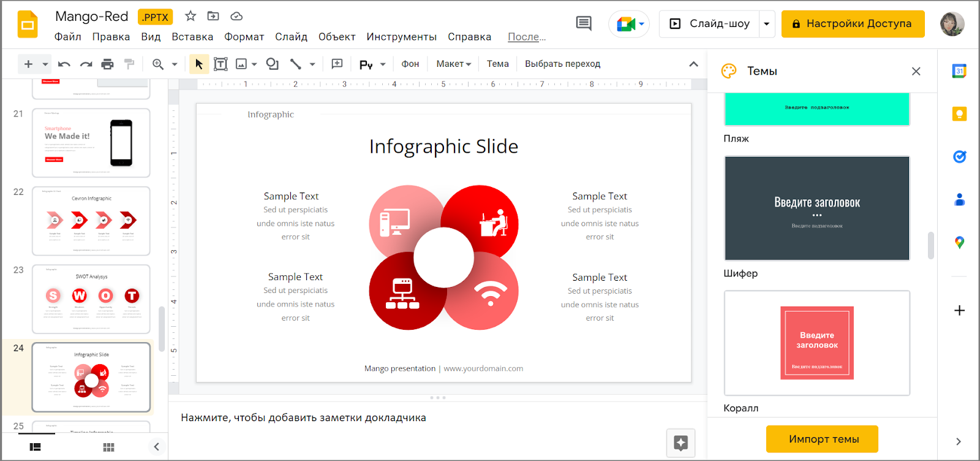Open the Explore button near notes
This screenshot has height=461, width=980.
point(680,443)
